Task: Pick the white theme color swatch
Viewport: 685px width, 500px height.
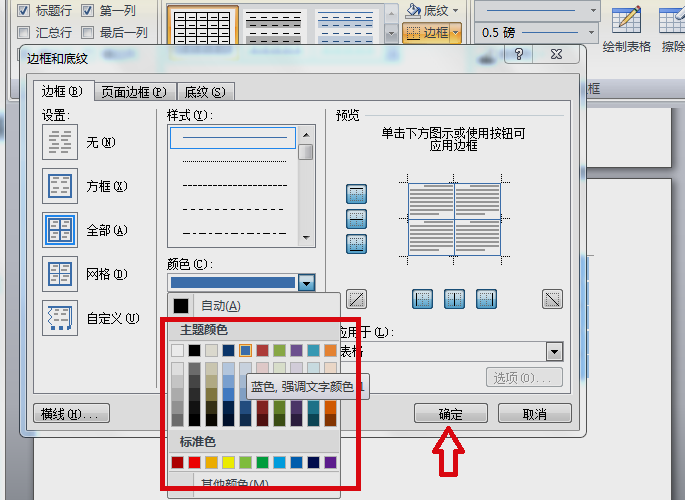Action: [x=177, y=350]
